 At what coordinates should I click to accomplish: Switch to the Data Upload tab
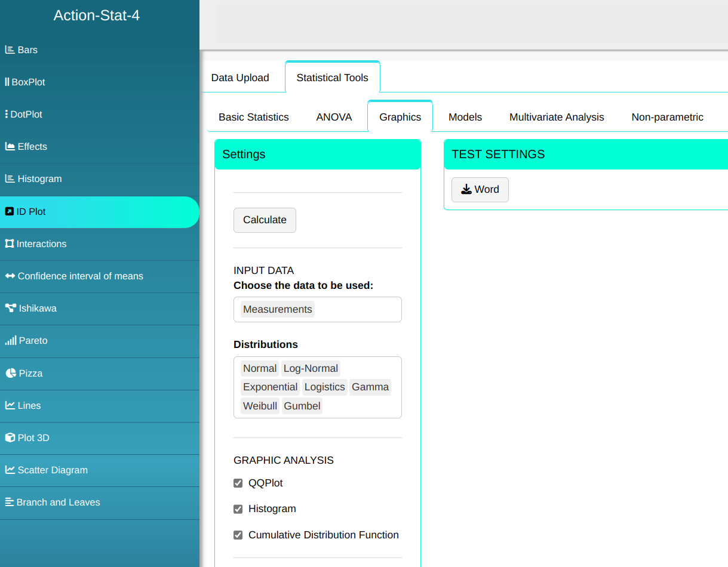240,78
